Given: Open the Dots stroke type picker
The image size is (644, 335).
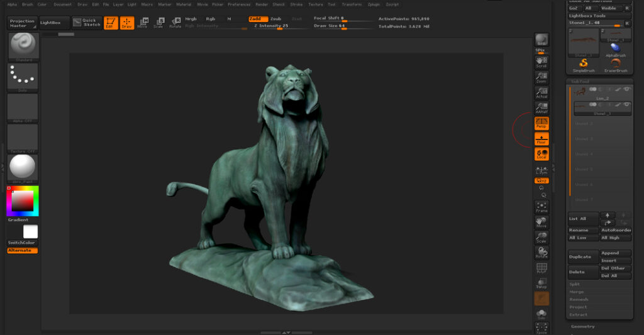Looking at the screenshot, I should tap(23, 76).
